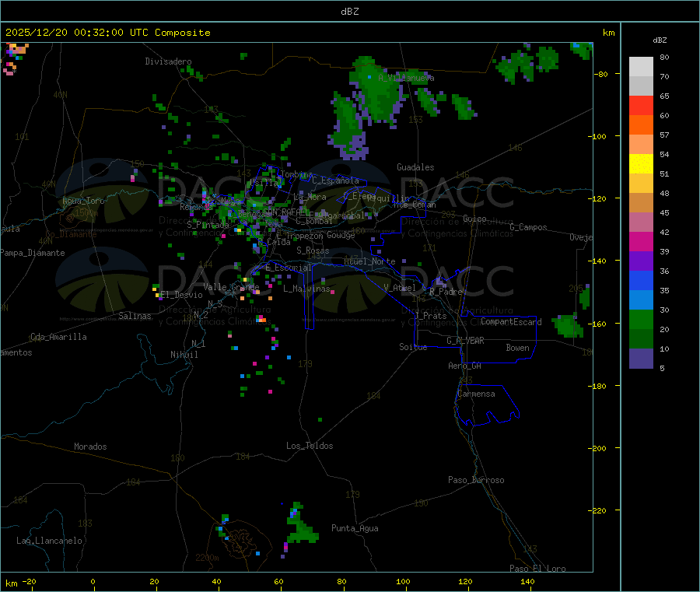Click the -200 km vertical axis tick
Image resolution: width=700 pixels, height=592 pixels.
597,448
